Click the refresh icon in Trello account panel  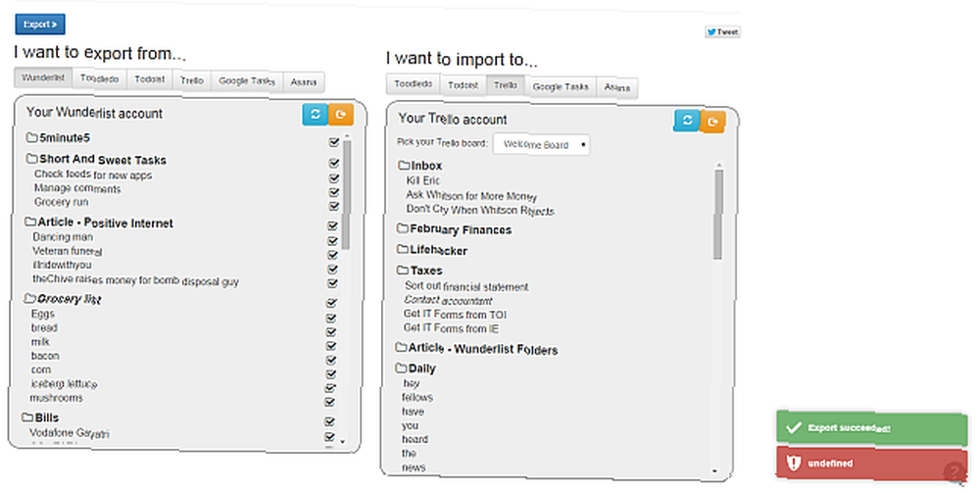[x=687, y=120]
